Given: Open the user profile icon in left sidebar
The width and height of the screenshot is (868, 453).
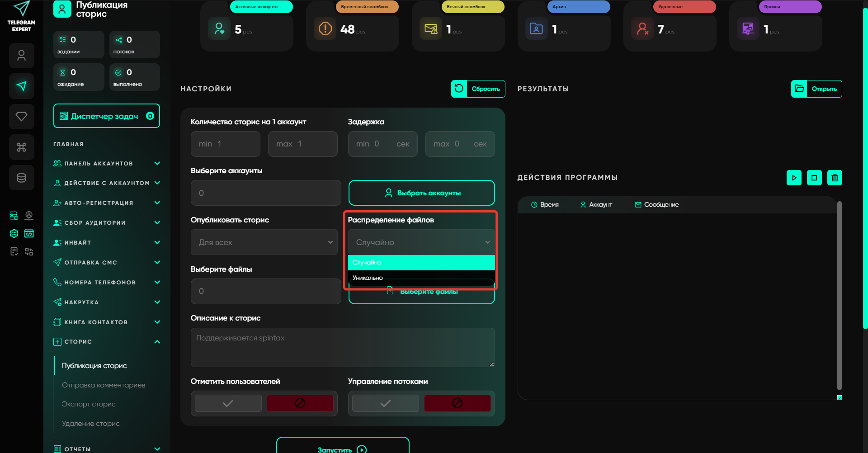Looking at the screenshot, I should [21, 56].
